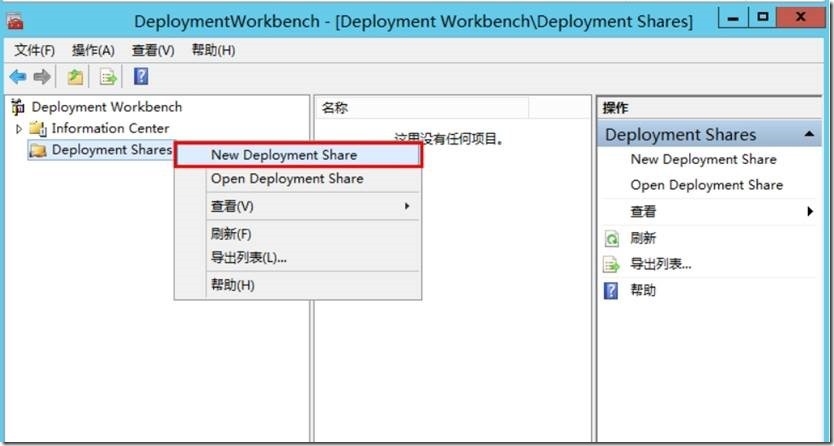Select Deployment Shares tree item
This screenshot has height=446, width=834.
click(111, 150)
